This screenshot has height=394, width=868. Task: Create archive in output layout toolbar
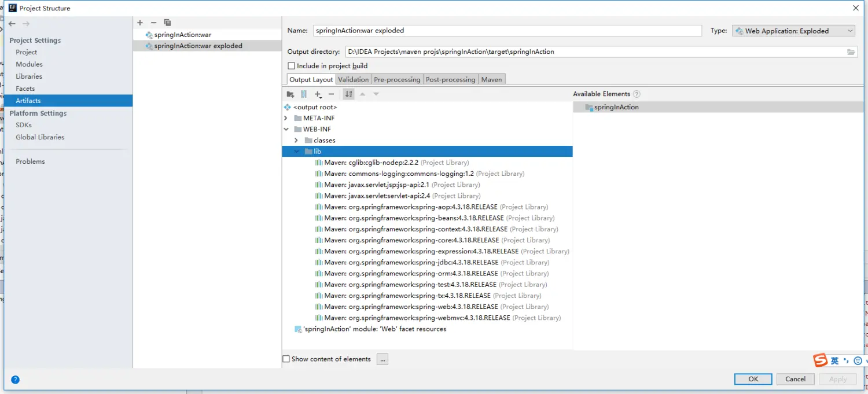click(304, 94)
